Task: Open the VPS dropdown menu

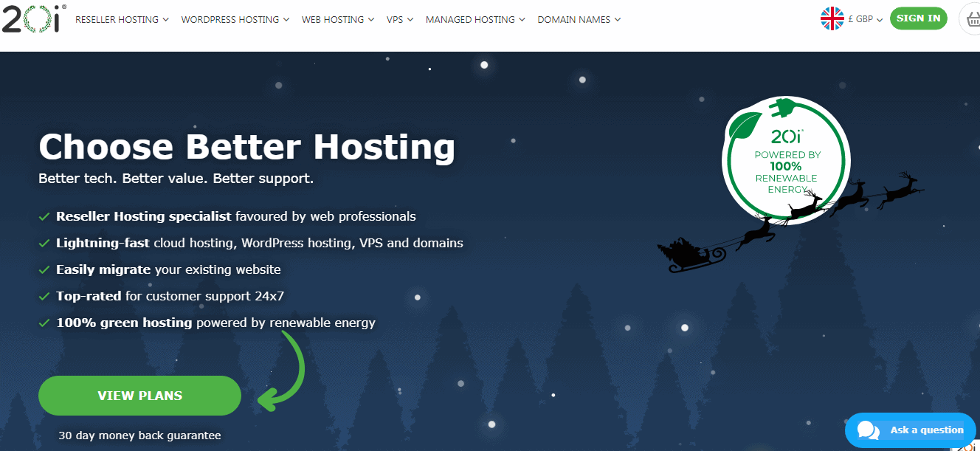Action: click(x=399, y=20)
